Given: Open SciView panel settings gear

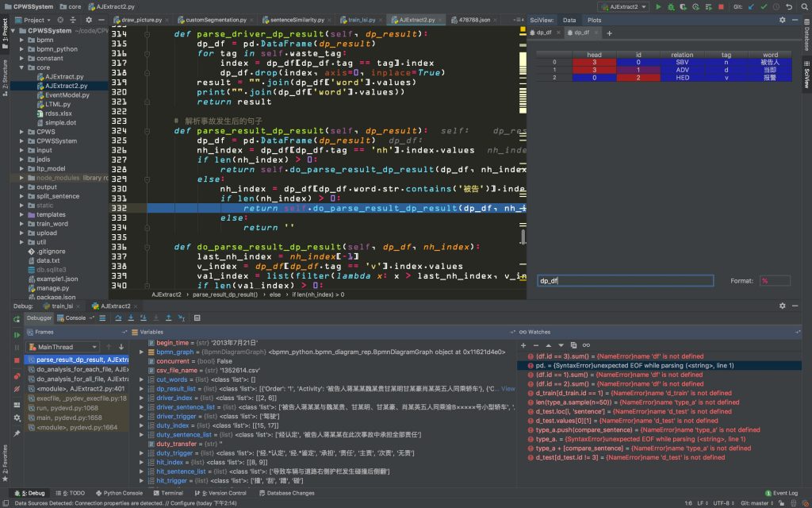Looking at the screenshot, I should tap(782, 20).
